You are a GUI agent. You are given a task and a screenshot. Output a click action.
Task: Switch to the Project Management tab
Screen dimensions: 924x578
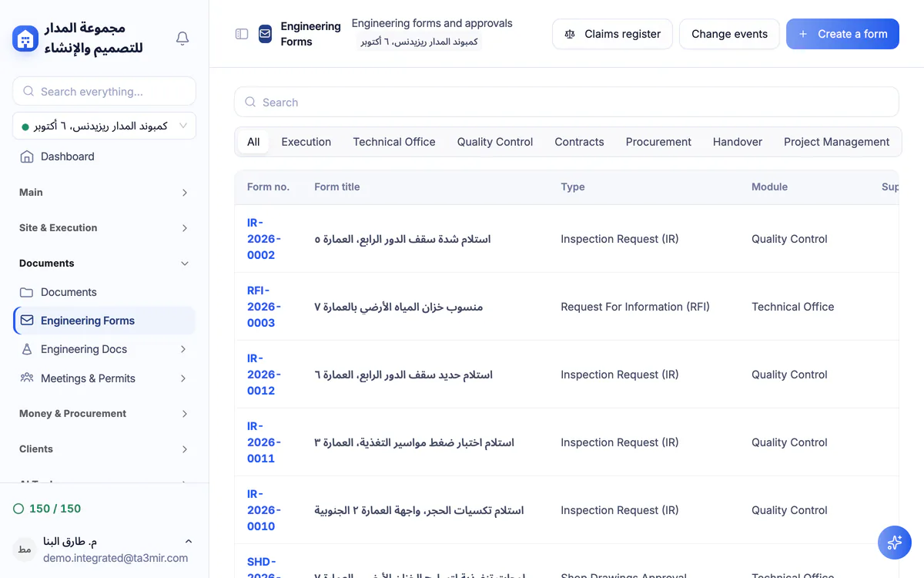point(836,142)
